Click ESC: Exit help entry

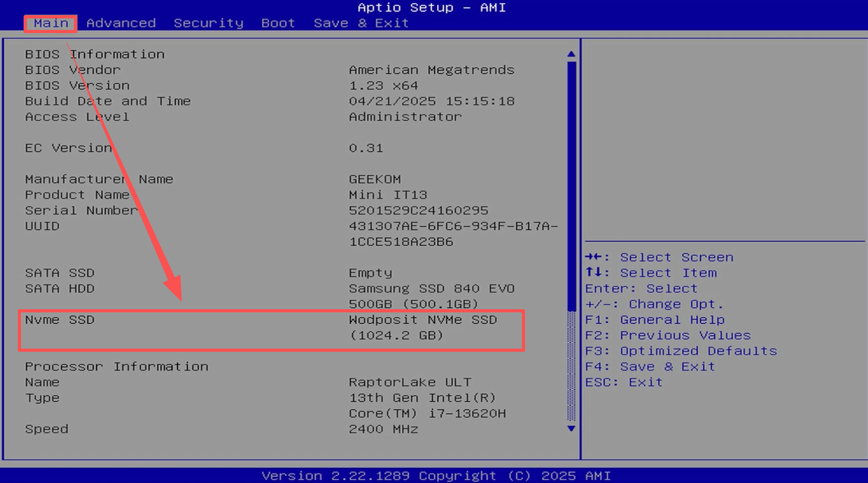[x=624, y=382]
